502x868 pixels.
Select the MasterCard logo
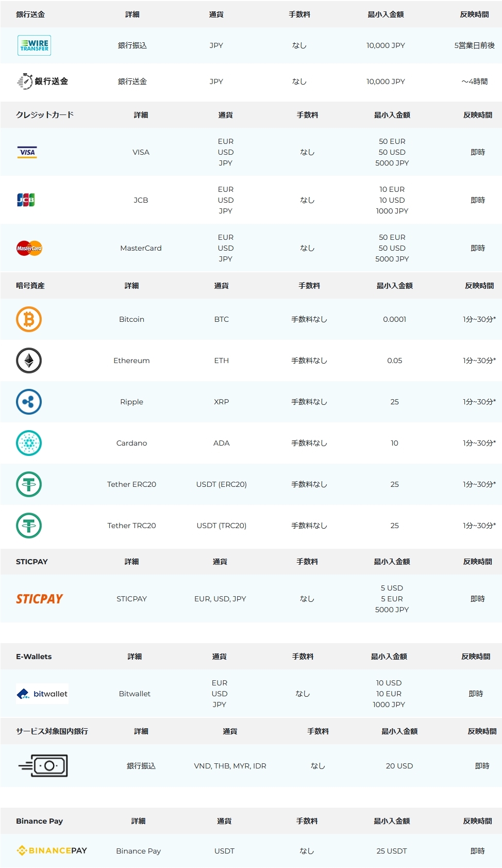pyautogui.click(x=29, y=248)
